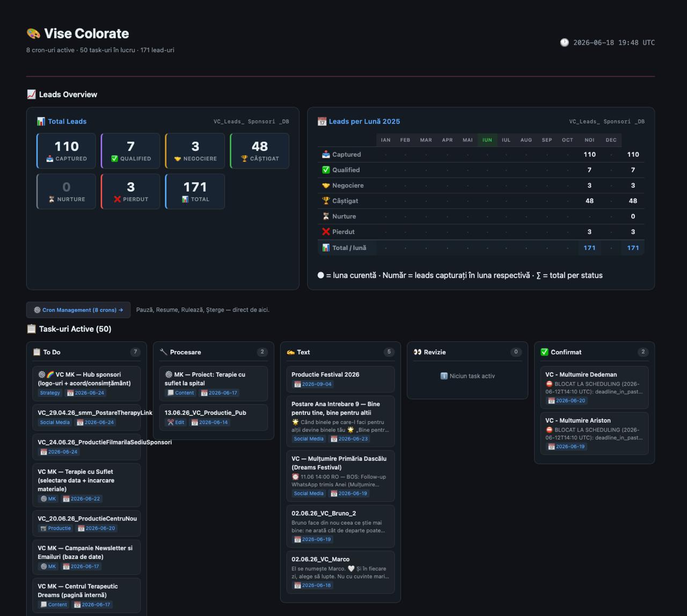Click the handshake icon in Negociere table row

326,185
